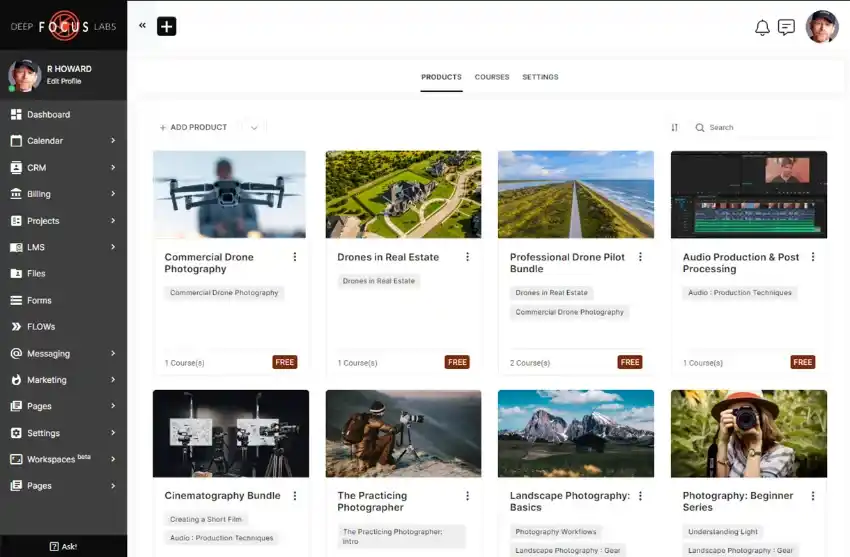Open three-dot menu for Audio Production & Post Processing
The width and height of the screenshot is (850, 557).
(x=813, y=257)
